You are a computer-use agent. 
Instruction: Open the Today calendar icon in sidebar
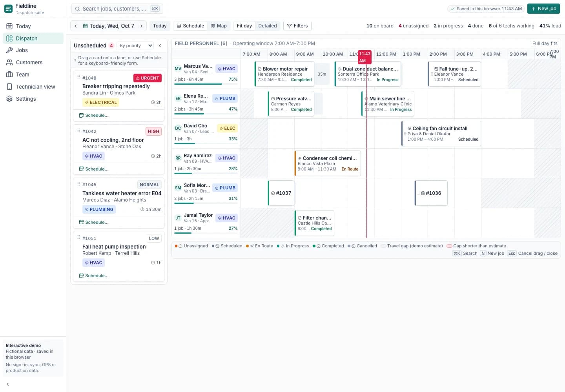pyautogui.click(x=9, y=26)
